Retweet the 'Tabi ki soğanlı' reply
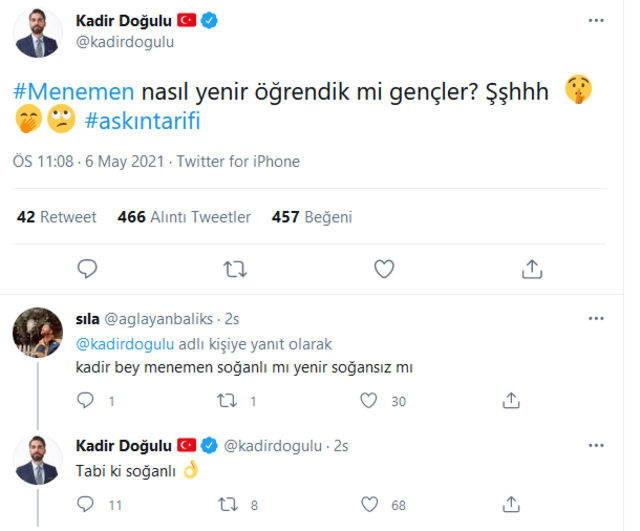Image resolution: width=640 pixels, height=531 pixels. (227, 505)
